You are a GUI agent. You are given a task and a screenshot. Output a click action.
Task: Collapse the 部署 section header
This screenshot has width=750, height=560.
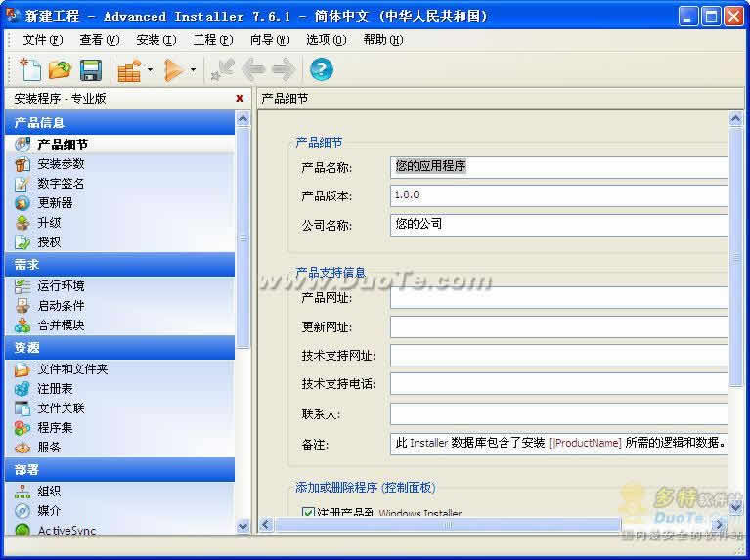(119, 470)
